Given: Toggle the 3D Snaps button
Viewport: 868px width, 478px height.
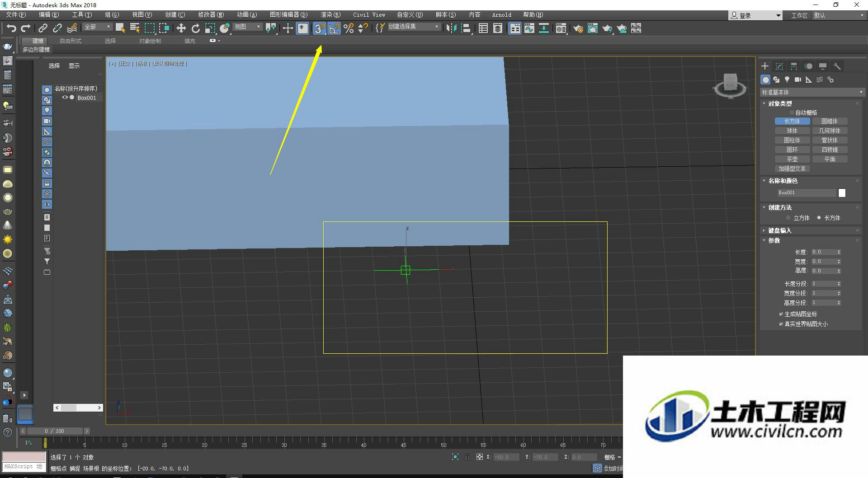Looking at the screenshot, I should tap(320, 28).
